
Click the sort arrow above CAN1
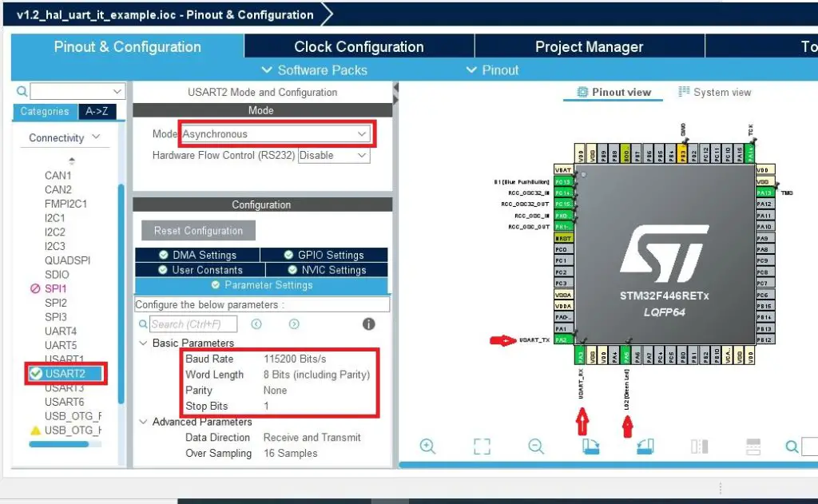(72, 161)
